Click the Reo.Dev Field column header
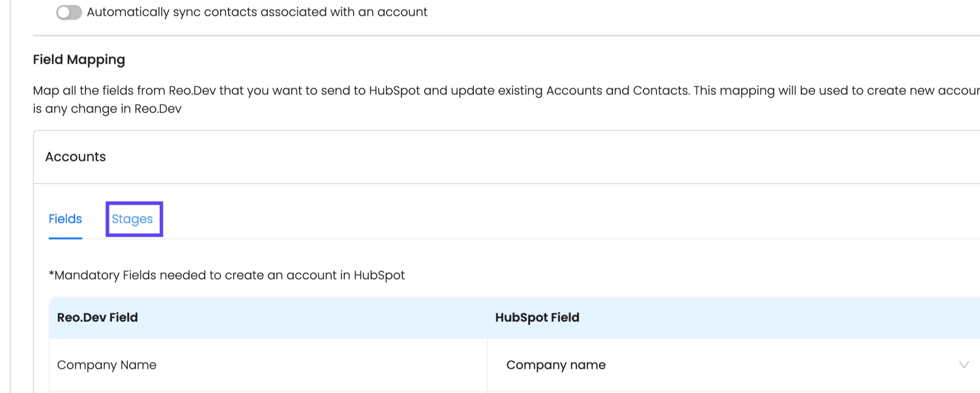This screenshot has height=393, width=980. point(97,318)
